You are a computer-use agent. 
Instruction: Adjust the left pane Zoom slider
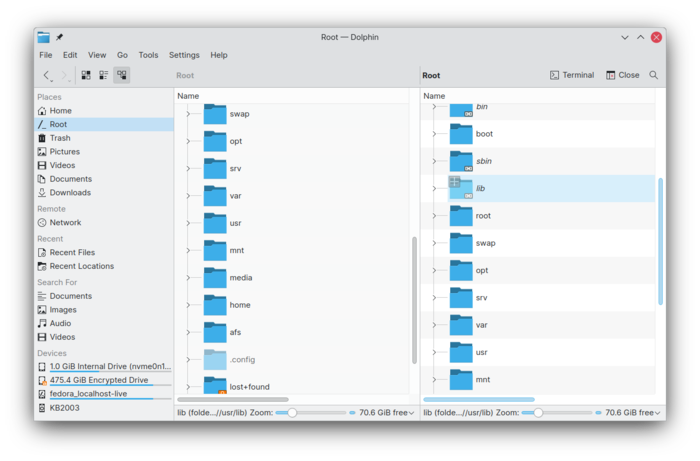tap(292, 413)
